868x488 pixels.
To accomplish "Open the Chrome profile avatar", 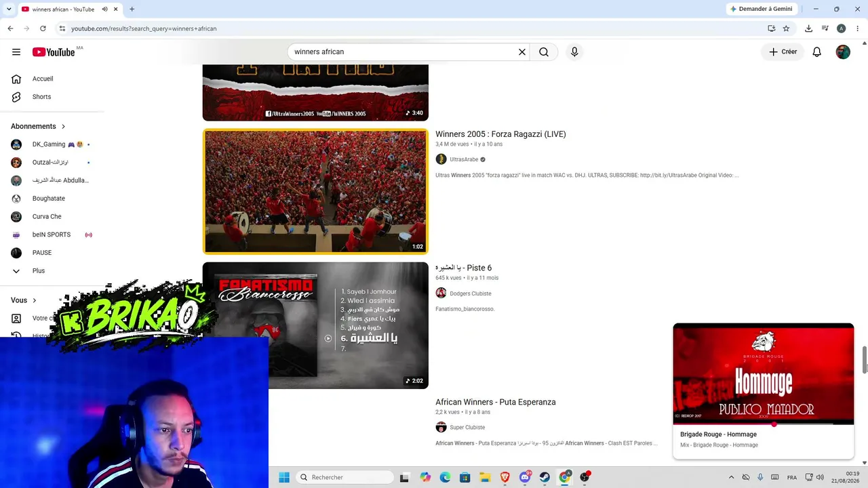I will pos(841,28).
